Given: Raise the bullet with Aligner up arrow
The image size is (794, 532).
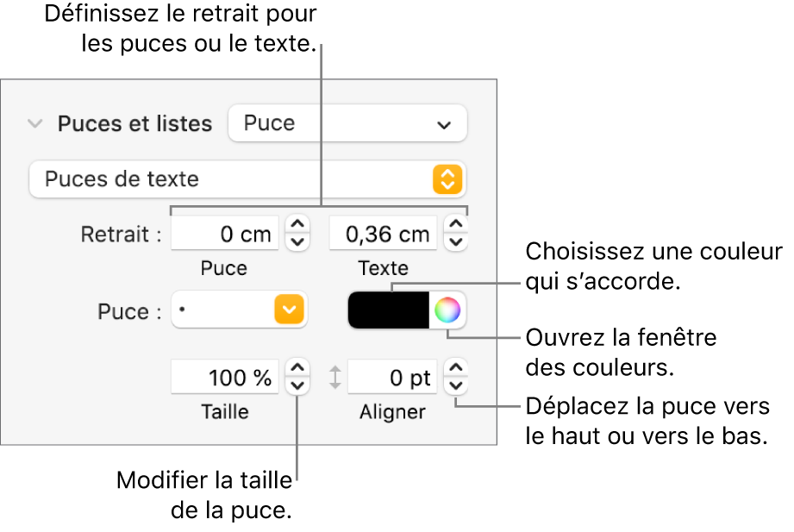Looking at the screenshot, I should click(455, 368).
